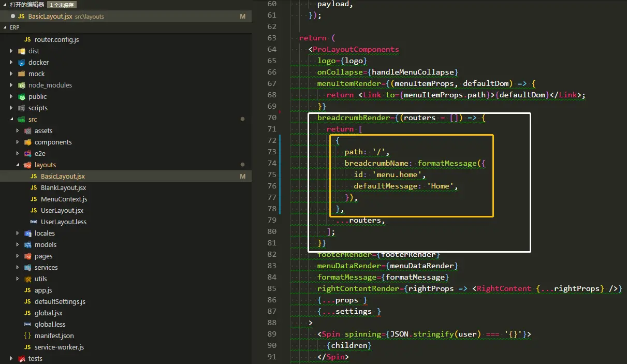This screenshot has width=627, height=364.
Task: Expand the mock folder arrow
Action: click(11, 74)
